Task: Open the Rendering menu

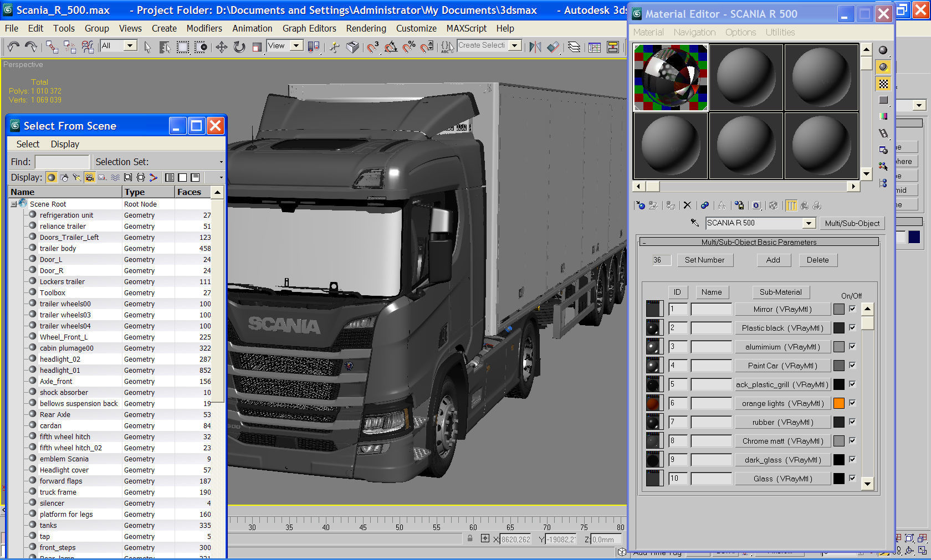Action: pyautogui.click(x=366, y=28)
